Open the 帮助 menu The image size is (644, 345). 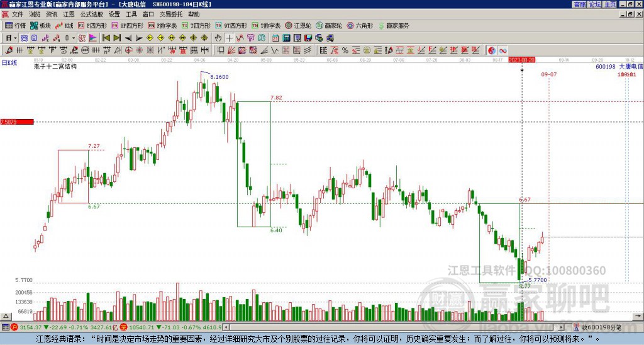194,14
